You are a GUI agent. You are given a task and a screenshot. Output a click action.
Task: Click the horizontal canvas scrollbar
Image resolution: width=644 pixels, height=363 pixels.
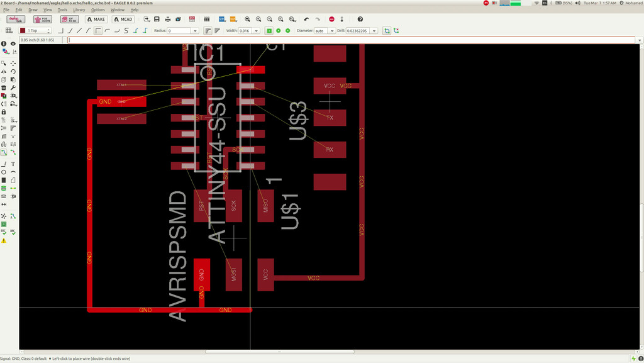[279, 352]
